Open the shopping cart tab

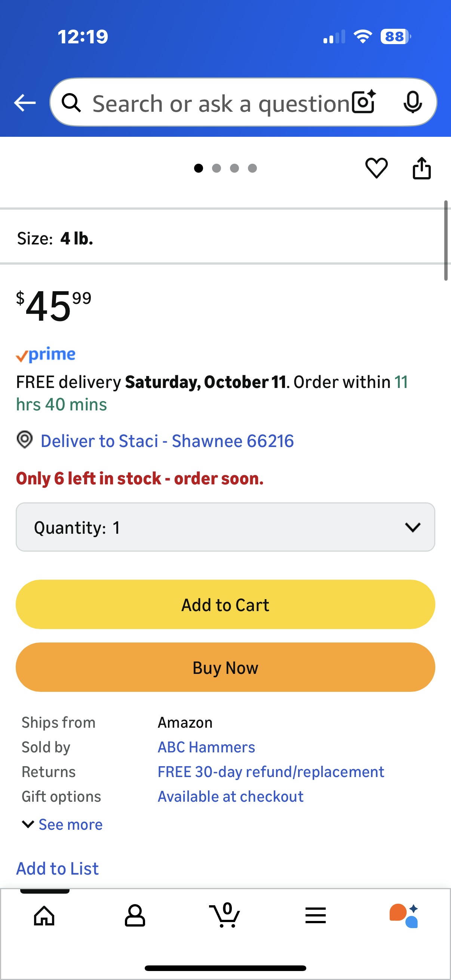tap(225, 915)
